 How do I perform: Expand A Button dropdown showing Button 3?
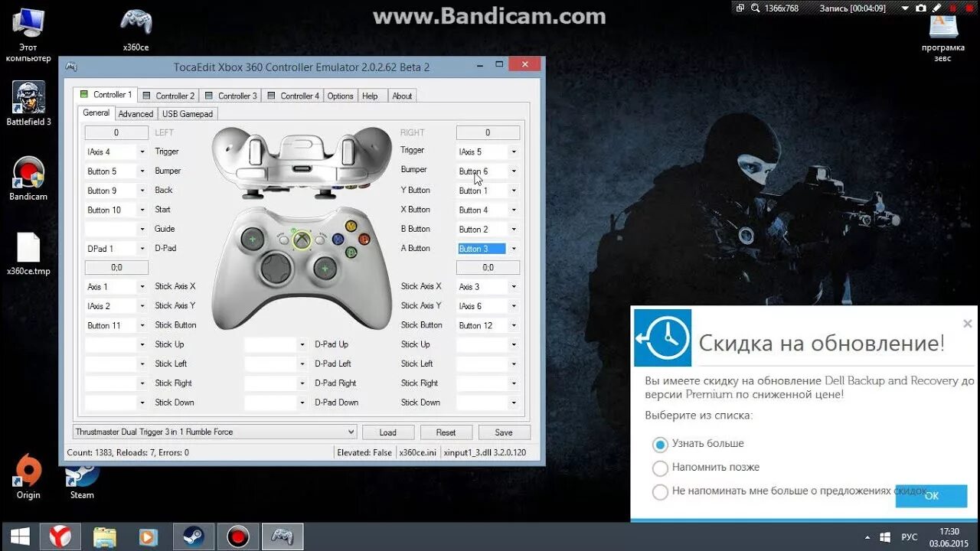tap(514, 249)
